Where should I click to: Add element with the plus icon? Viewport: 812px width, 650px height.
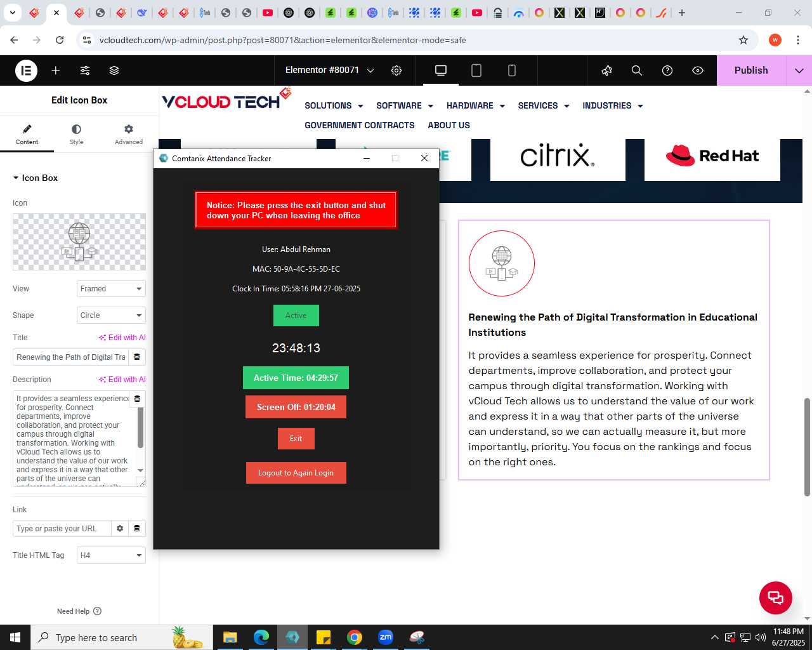click(56, 70)
